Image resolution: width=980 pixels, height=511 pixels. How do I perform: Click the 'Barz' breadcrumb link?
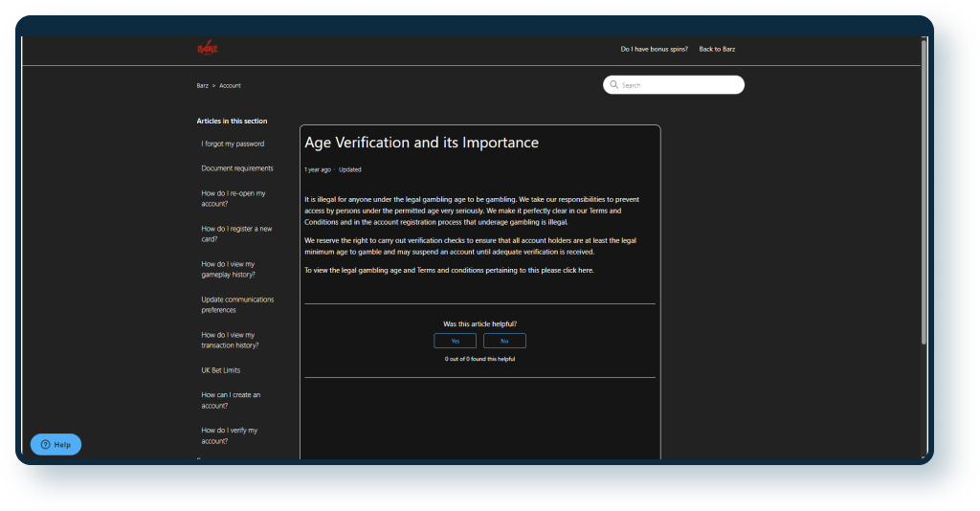click(202, 86)
